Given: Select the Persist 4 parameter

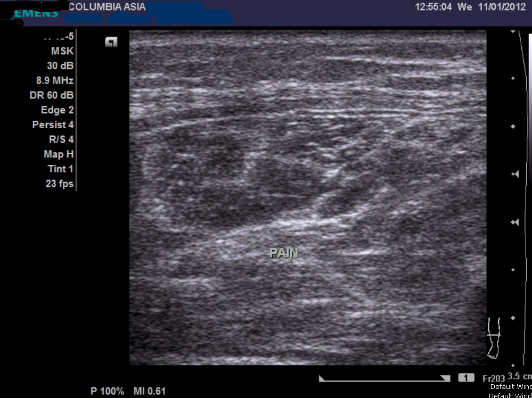Looking at the screenshot, I should tap(53, 125).
